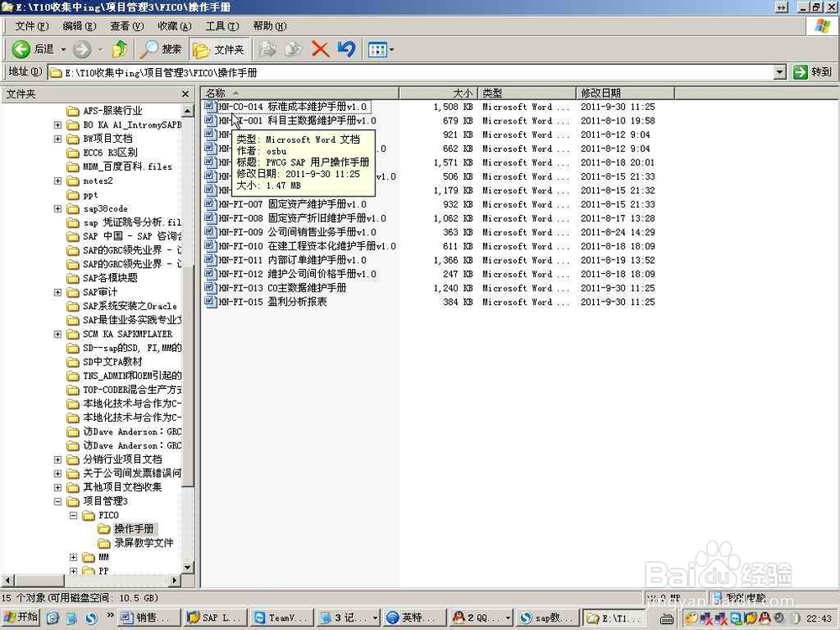Click the Back navigation arrow icon
This screenshot has height=630, width=840.
coord(21,50)
